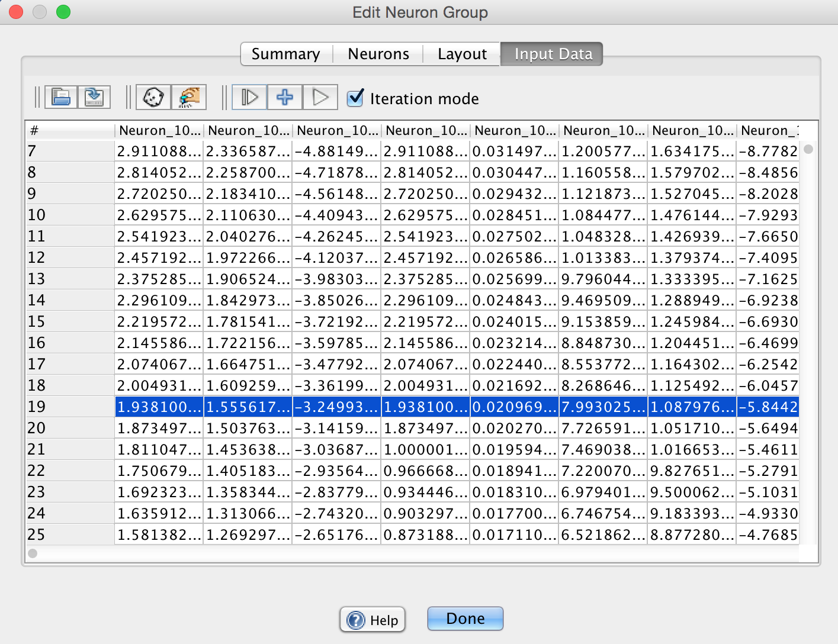Randomize table values with the dice icon
Image resolution: width=838 pixels, height=644 pixels.
[153, 97]
